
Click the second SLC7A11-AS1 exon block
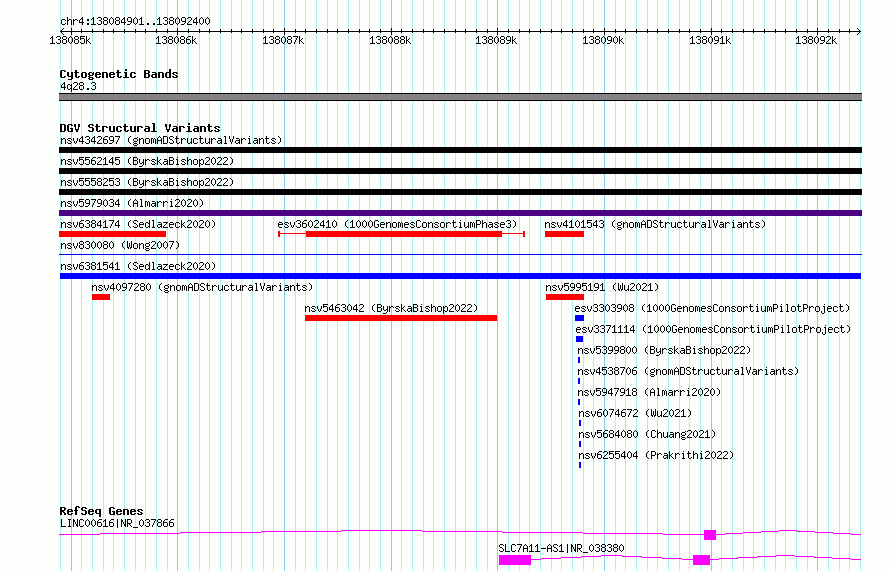(x=702, y=560)
